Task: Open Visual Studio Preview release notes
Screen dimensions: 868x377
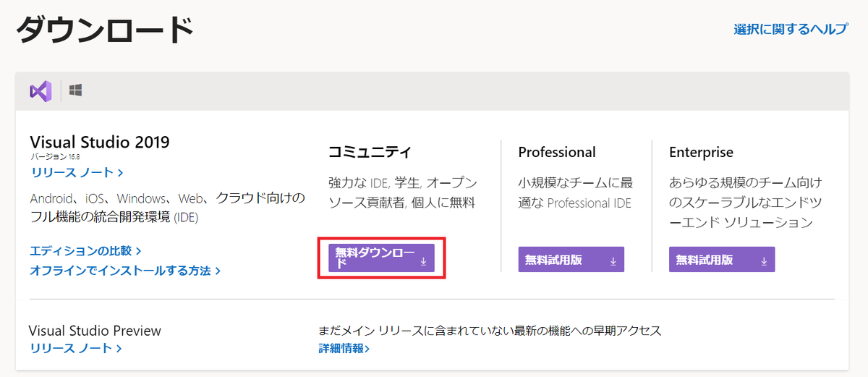Action: click(75, 348)
